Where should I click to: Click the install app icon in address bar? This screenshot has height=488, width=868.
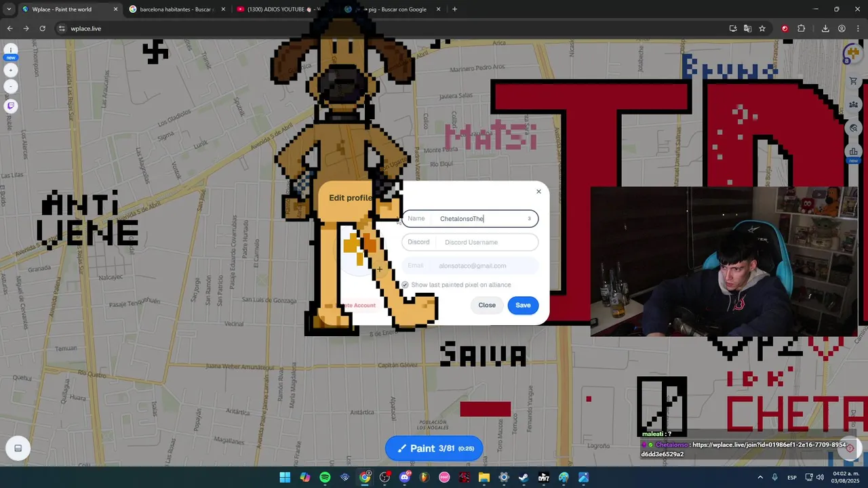click(x=733, y=28)
